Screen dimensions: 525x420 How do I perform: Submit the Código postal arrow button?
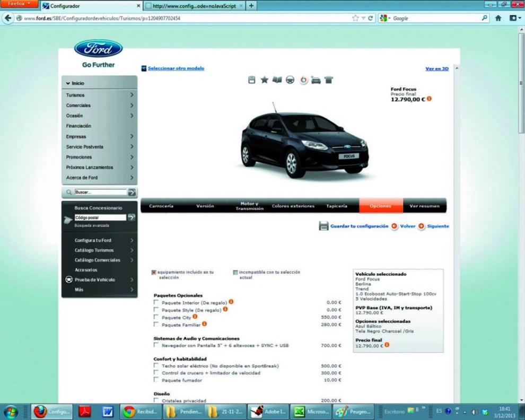tap(132, 217)
